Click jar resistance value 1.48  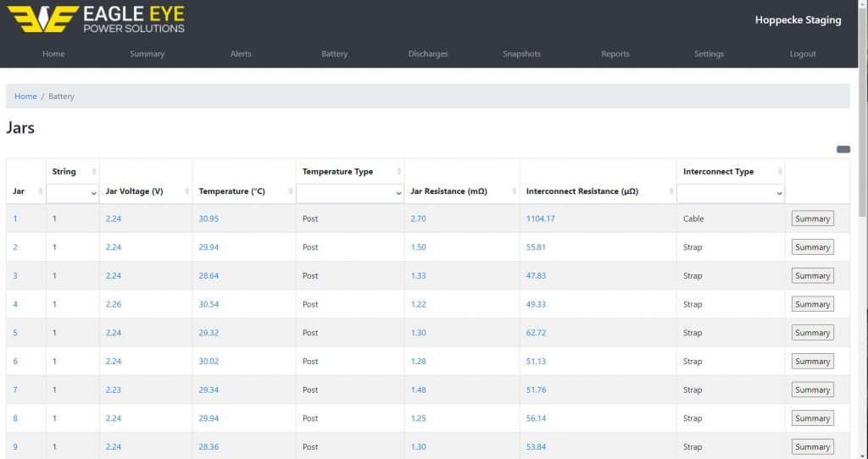pyautogui.click(x=419, y=390)
